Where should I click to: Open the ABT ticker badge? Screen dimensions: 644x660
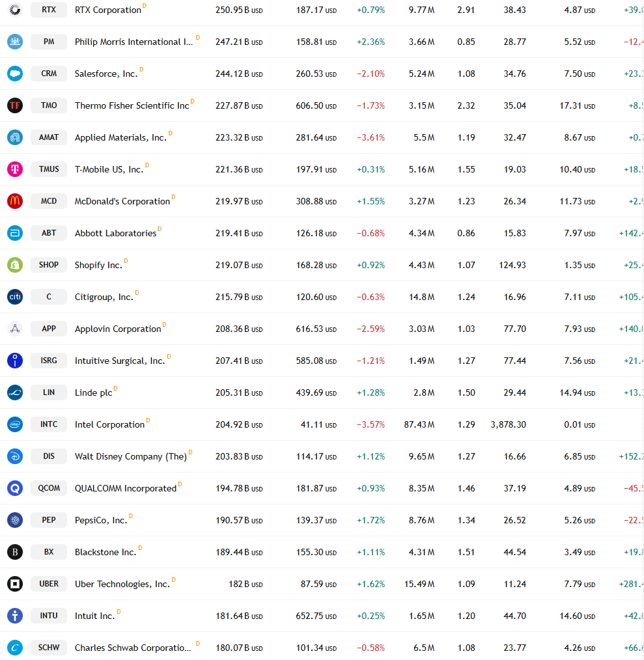point(49,233)
